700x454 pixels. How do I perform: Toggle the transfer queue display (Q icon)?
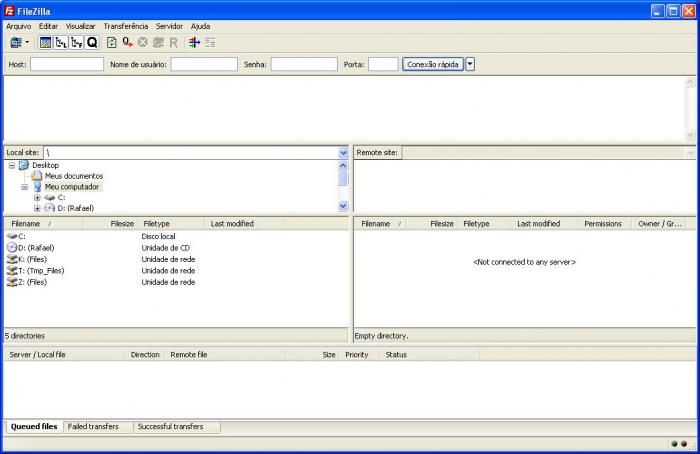[x=92, y=43]
